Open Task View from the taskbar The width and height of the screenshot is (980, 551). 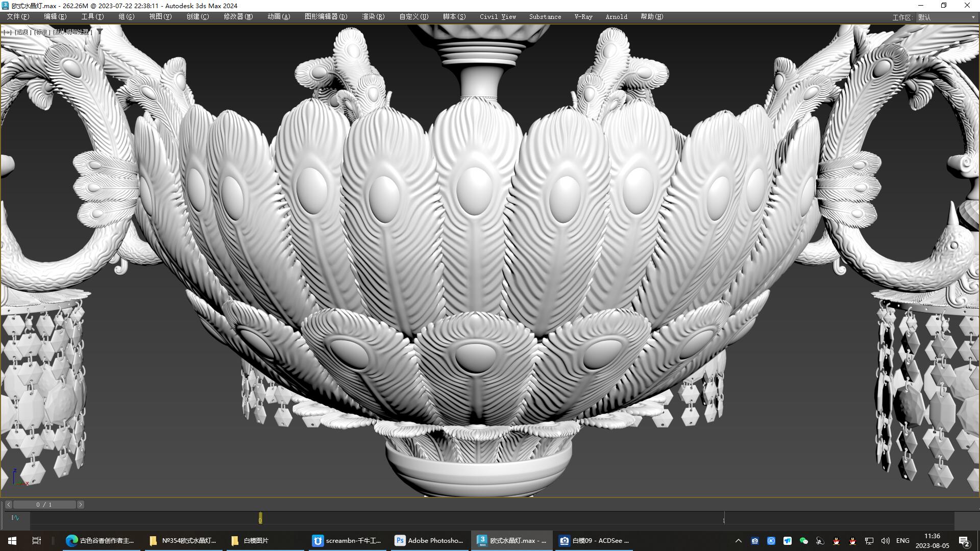(36, 541)
